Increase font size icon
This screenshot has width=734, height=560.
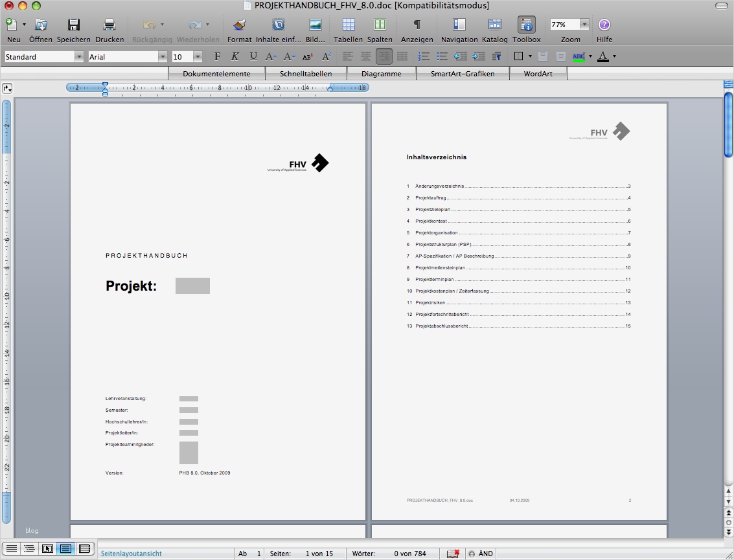(271, 56)
